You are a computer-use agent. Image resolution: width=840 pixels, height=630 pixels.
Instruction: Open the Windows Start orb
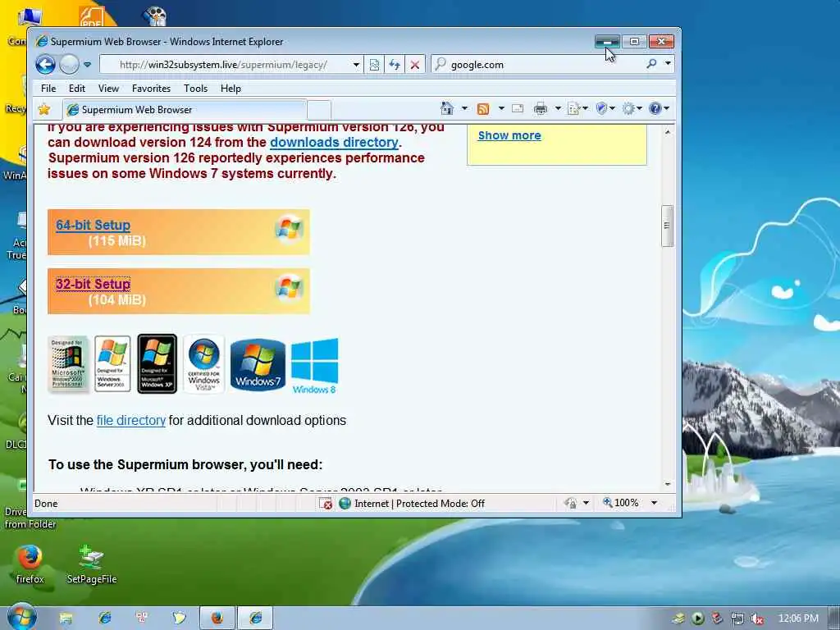[x=22, y=616]
